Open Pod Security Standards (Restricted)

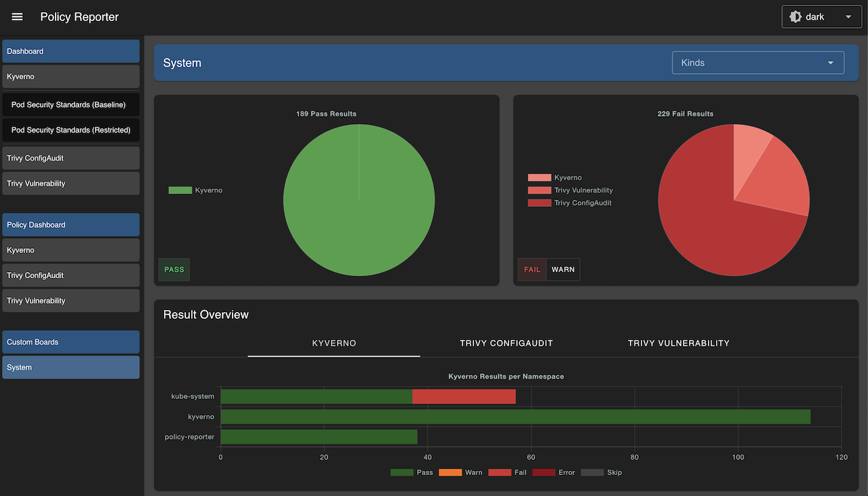(71, 130)
